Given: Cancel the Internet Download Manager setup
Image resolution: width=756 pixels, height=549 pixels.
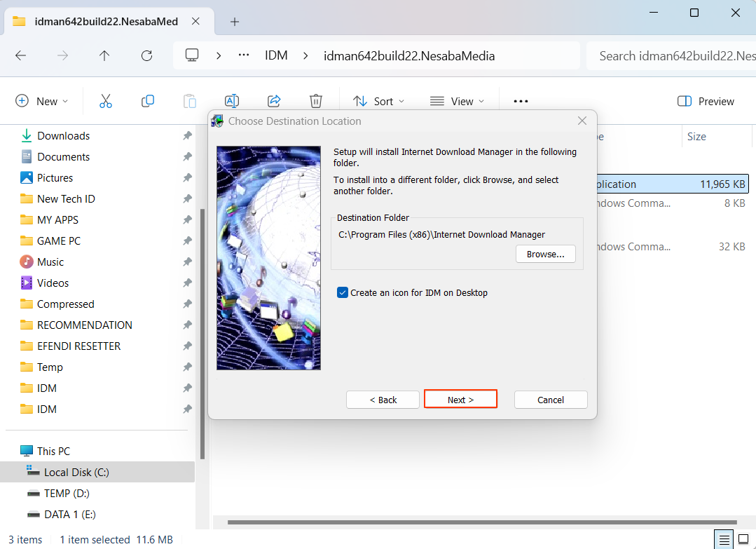Looking at the screenshot, I should (551, 400).
